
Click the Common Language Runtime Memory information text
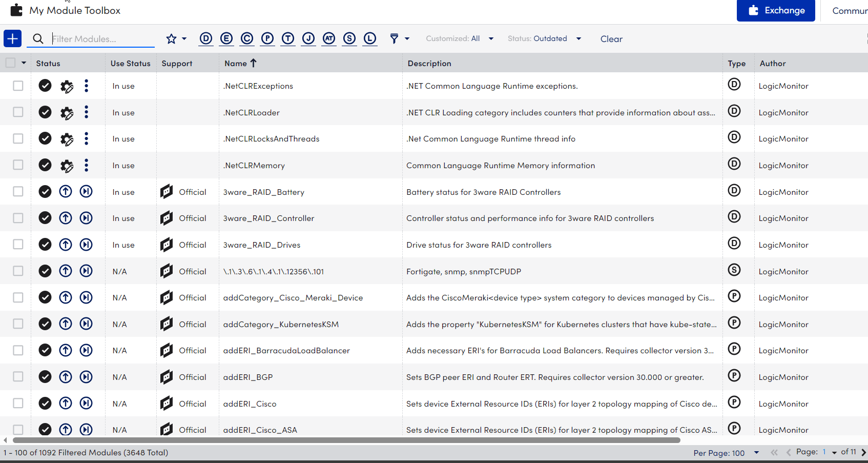tap(501, 165)
